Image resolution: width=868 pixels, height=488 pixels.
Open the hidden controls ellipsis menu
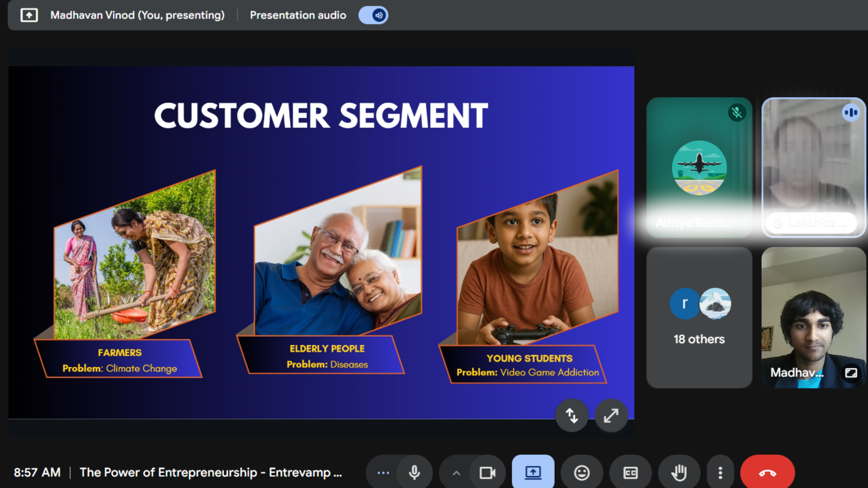tap(382, 472)
